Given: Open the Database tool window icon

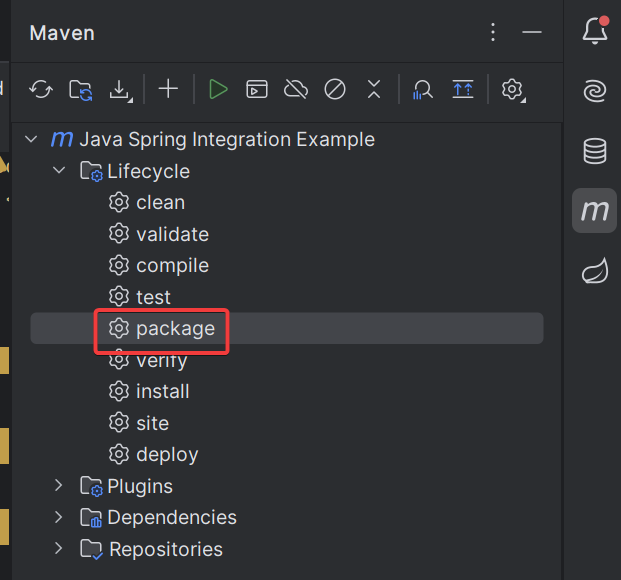Looking at the screenshot, I should pos(594,151).
